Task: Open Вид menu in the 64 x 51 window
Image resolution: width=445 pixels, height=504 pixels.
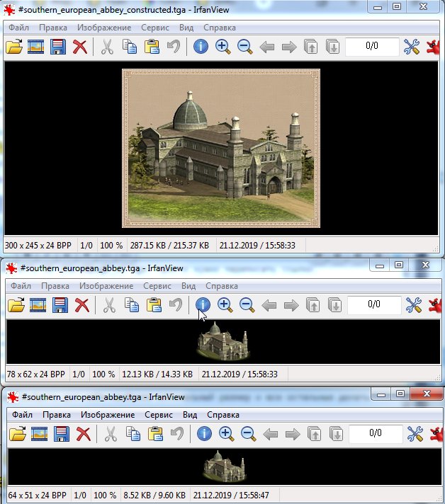Action: point(190,415)
